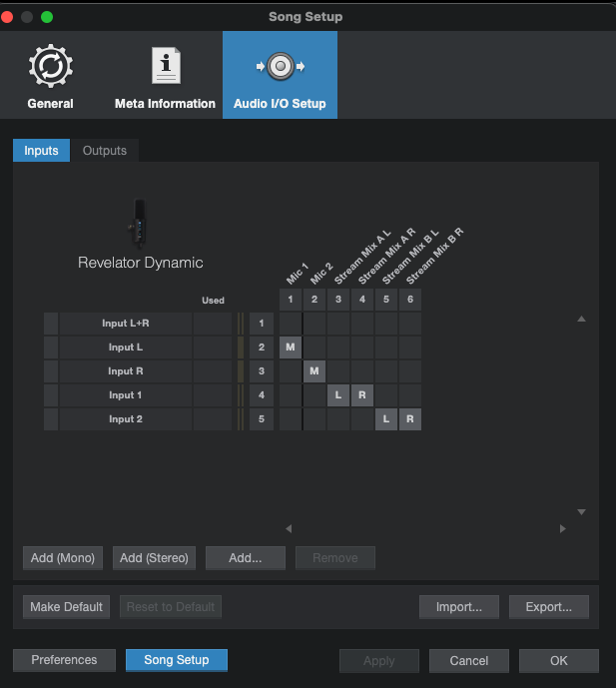Confirm the dialog with OK

point(559,661)
